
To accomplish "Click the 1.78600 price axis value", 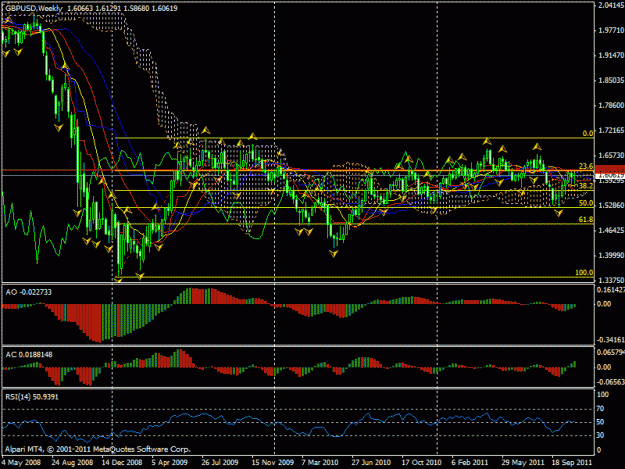I will pyautogui.click(x=611, y=106).
